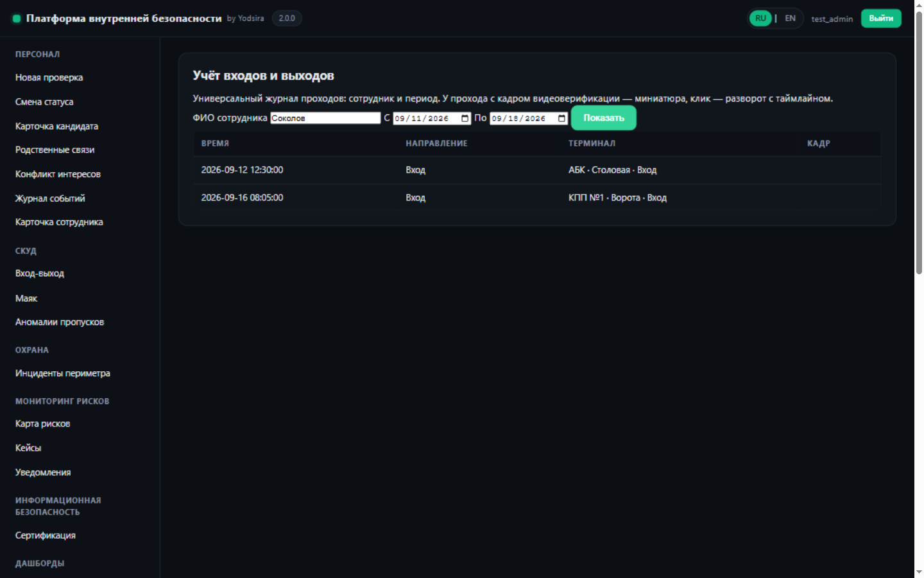924x578 pixels.
Task: Go to Карточка кандидата
Action: pos(56,127)
